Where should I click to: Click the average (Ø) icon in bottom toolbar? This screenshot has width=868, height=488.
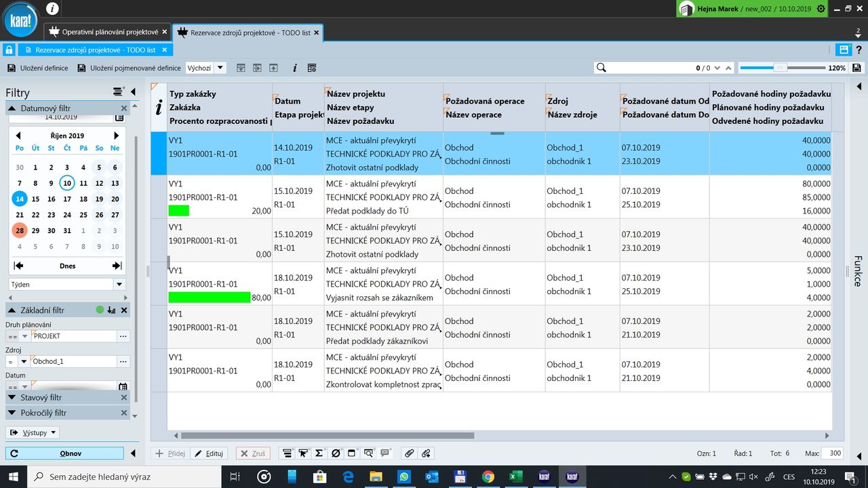[336, 453]
